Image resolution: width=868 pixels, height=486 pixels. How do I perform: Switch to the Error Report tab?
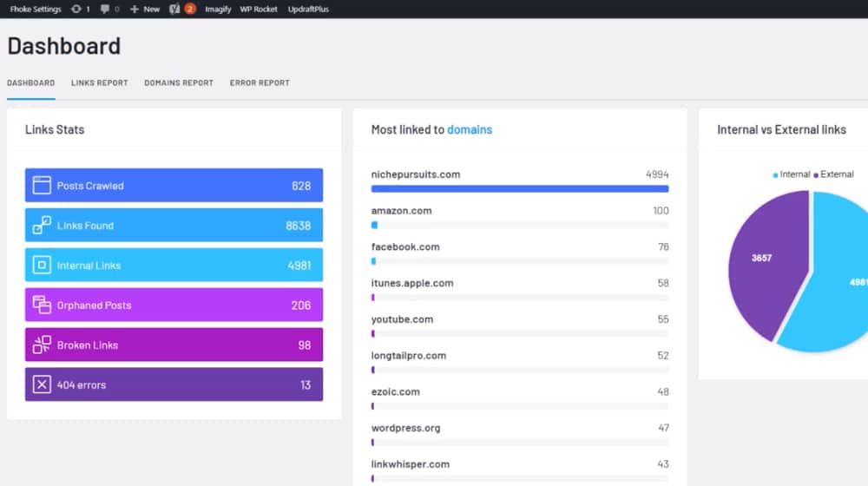[260, 83]
